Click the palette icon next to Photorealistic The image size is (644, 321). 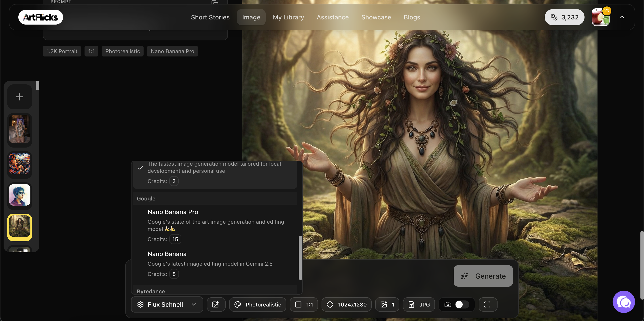[237, 304]
